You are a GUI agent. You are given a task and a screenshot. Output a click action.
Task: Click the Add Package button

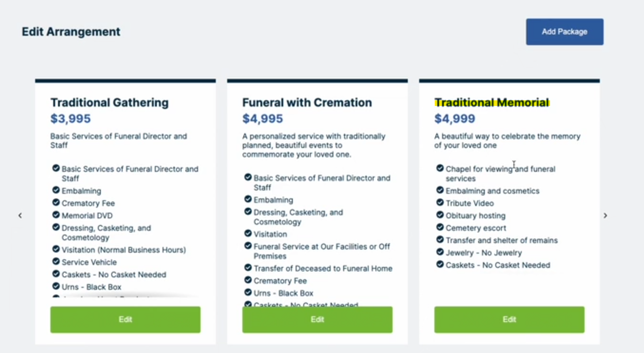(x=564, y=32)
